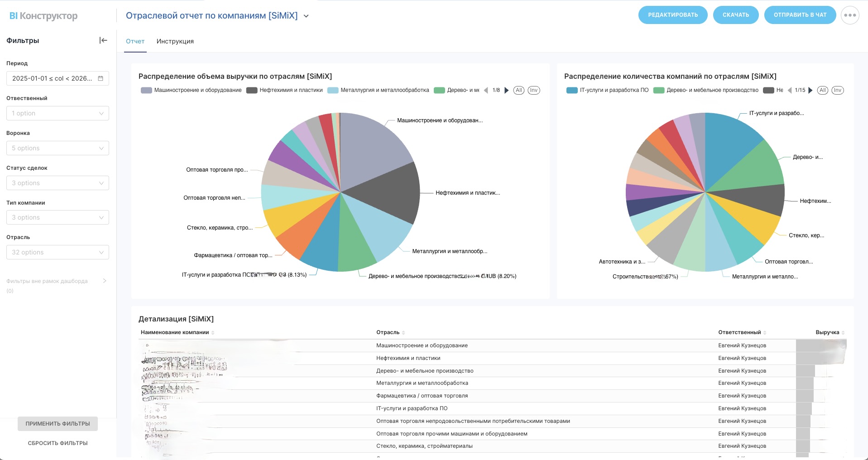Screen dimensions: 868x460
Task: Click the Оптовая торговля непродовольственными table cell
Action: coord(473,421)
